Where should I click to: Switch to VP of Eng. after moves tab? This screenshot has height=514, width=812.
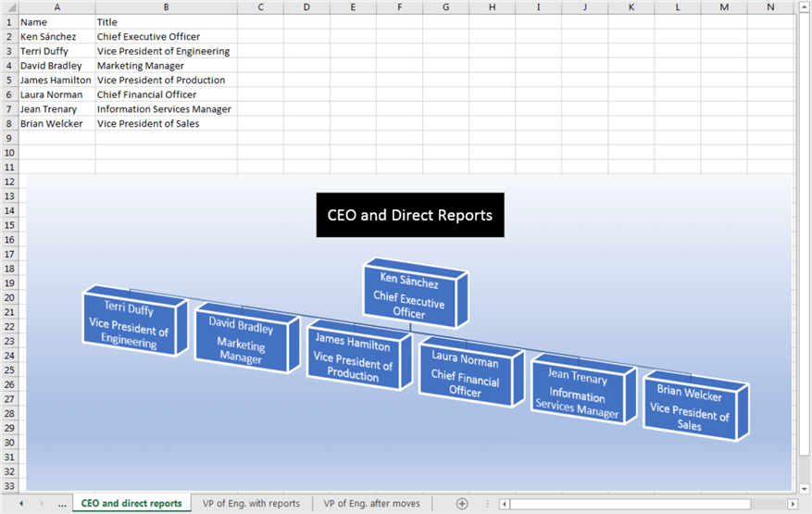pos(372,503)
